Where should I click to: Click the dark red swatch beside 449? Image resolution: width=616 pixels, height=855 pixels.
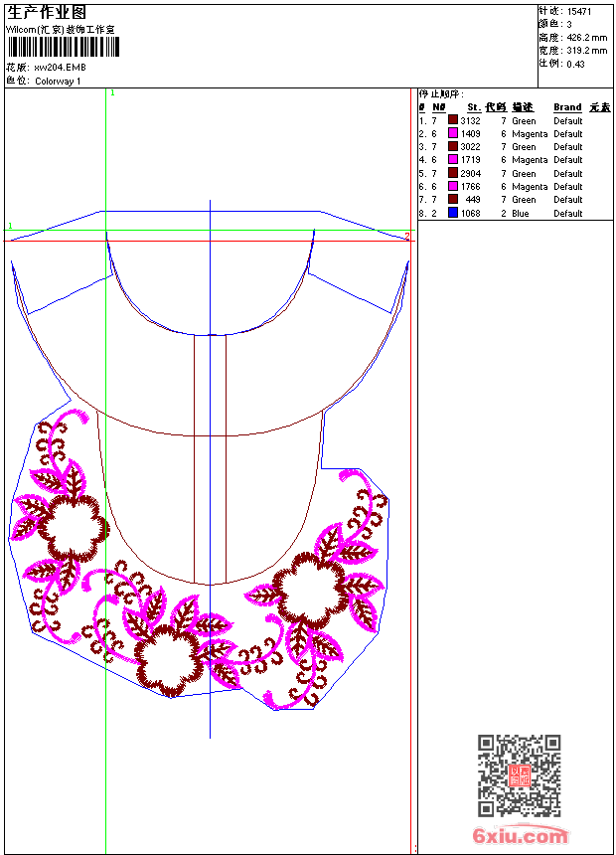click(x=453, y=199)
